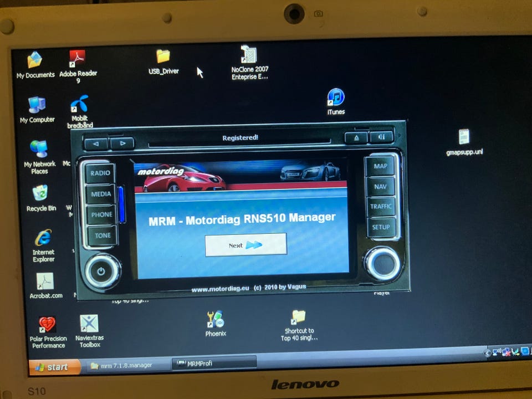This screenshot has height=399, width=532.
Task: Click the power knob on the RNS510
Action: [102, 272]
